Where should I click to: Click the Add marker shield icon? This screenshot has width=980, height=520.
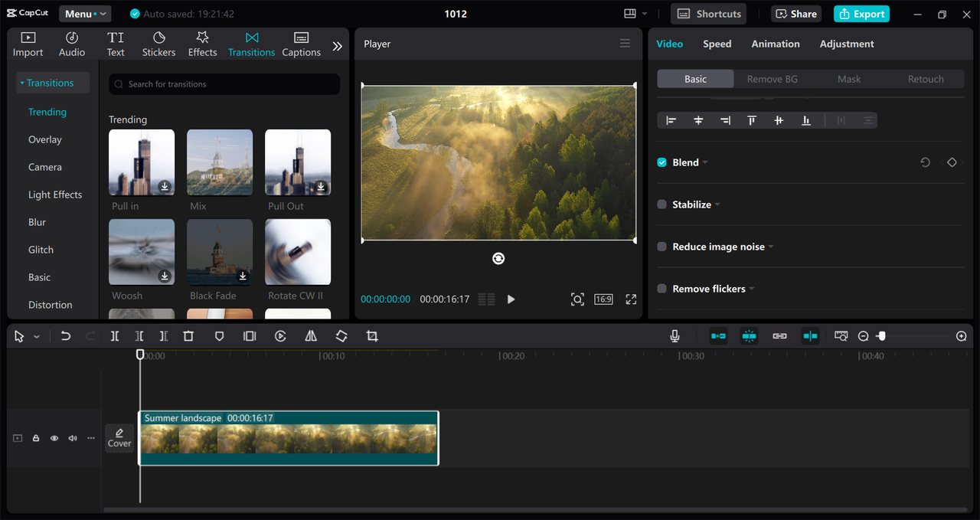[219, 336]
